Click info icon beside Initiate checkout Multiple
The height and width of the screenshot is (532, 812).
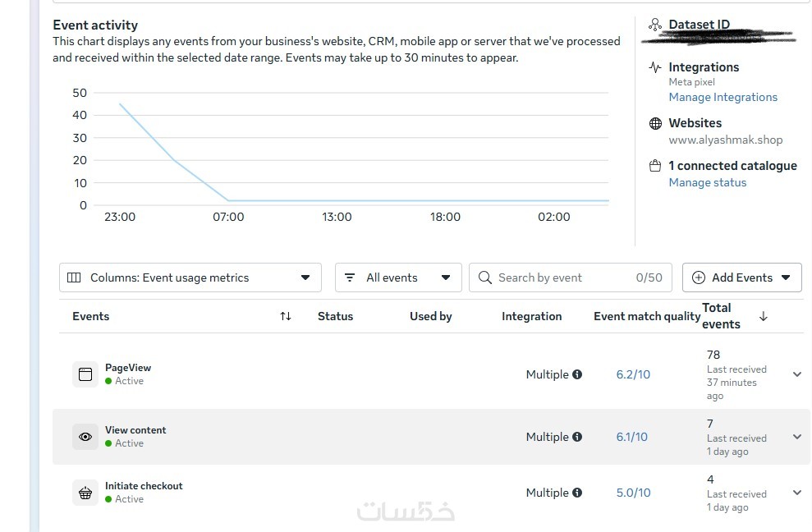click(577, 493)
